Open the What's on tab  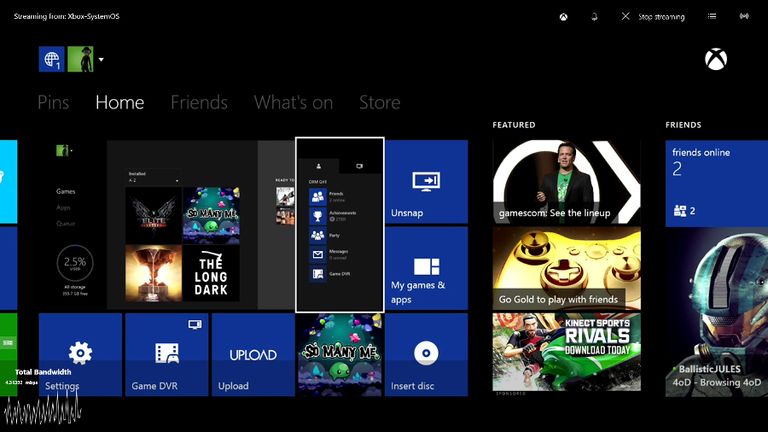coord(293,102)
